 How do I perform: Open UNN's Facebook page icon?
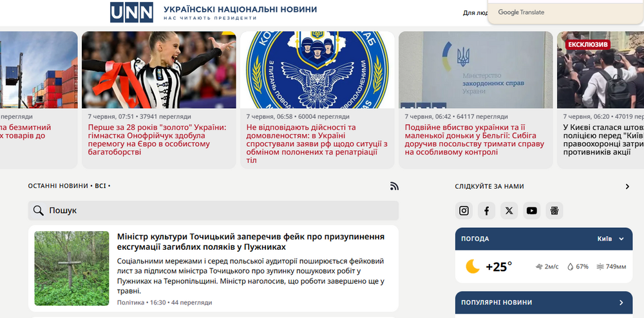[486, 210]
